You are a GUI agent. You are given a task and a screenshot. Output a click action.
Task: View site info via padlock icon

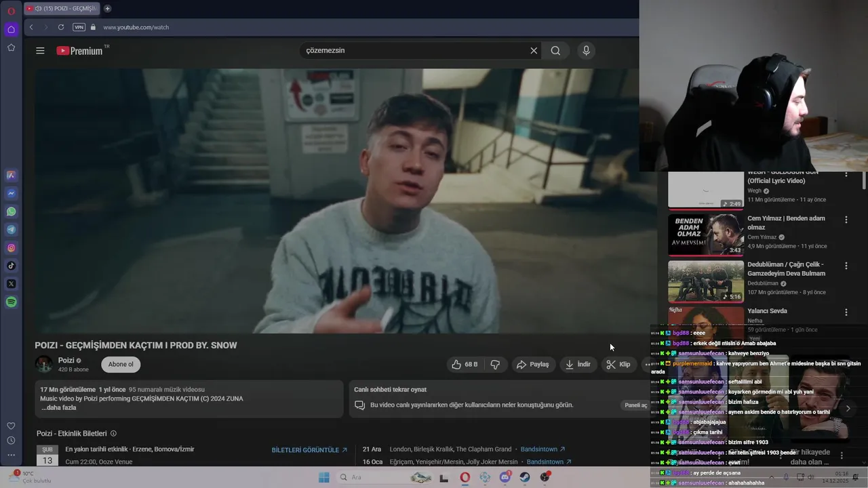click(93, 27)
